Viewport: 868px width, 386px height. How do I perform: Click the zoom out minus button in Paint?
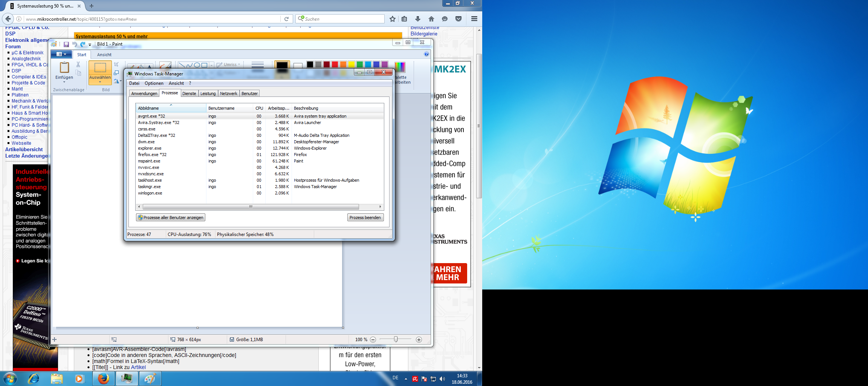[373, 340]
